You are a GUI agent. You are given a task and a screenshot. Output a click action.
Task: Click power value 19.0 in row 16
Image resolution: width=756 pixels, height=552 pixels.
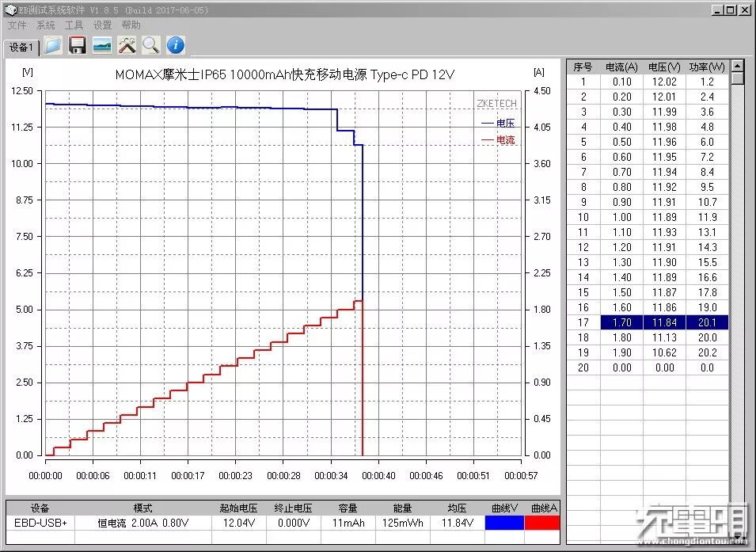(707, 307)
